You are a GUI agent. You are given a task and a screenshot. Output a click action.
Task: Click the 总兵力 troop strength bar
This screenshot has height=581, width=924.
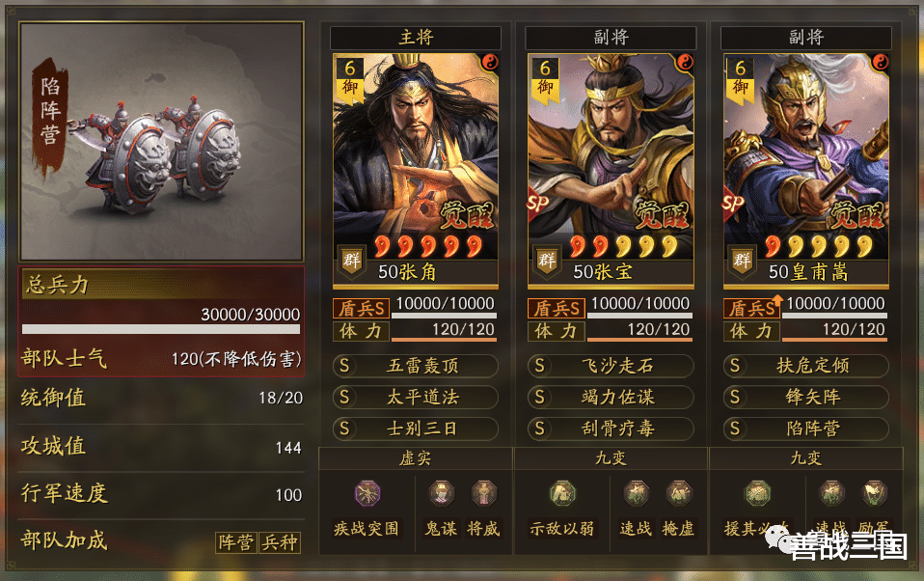tap(161, 329)
